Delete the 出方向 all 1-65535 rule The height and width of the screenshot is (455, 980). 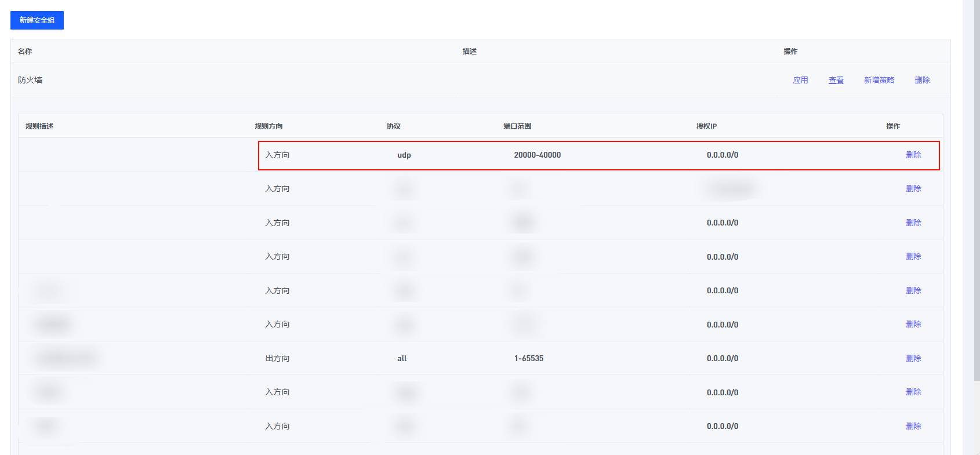pos(913,358)
